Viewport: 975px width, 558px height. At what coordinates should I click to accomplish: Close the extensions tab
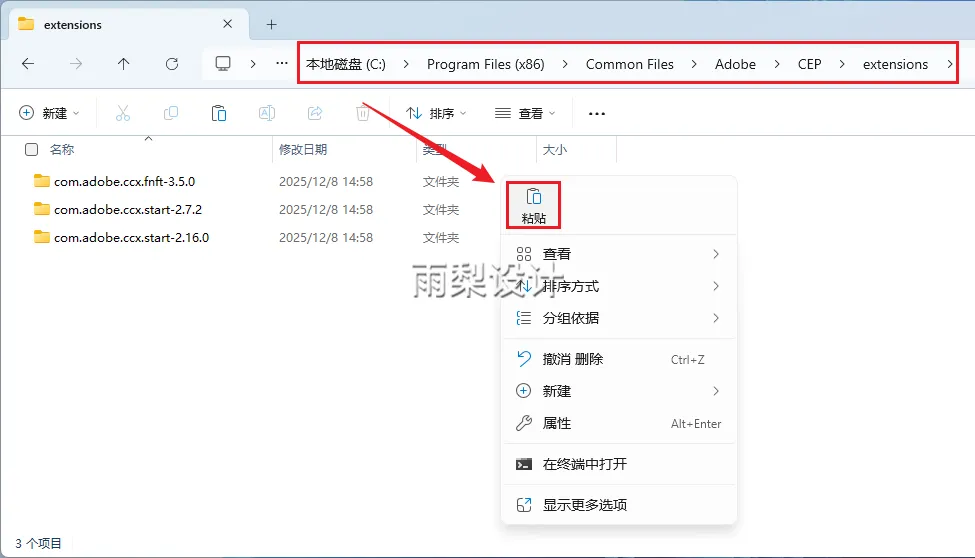[x=228, y=24]
